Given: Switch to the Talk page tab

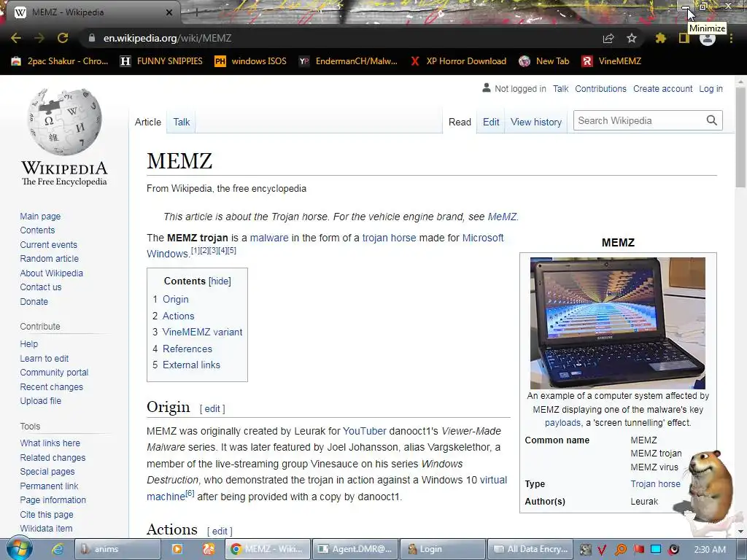Looking at the screenshot, I should pos(181,122).
